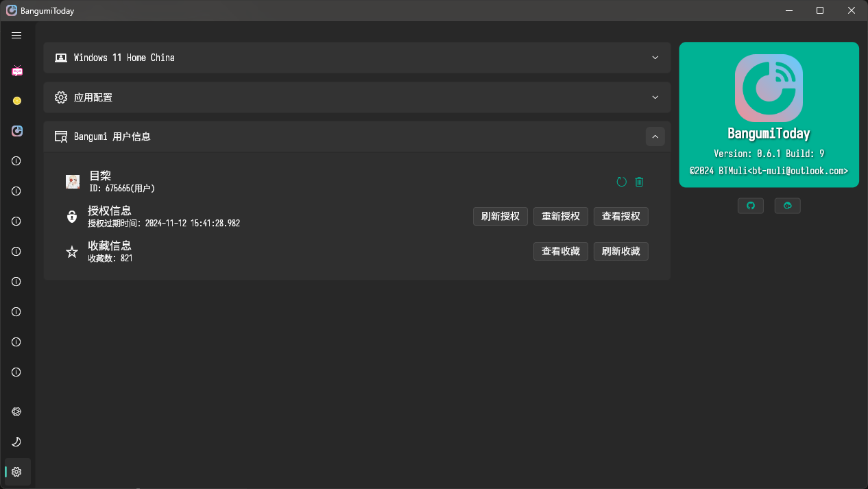Open the GitHub repository button
Viewport: 868px width, 489px height.
coord(751,206)
